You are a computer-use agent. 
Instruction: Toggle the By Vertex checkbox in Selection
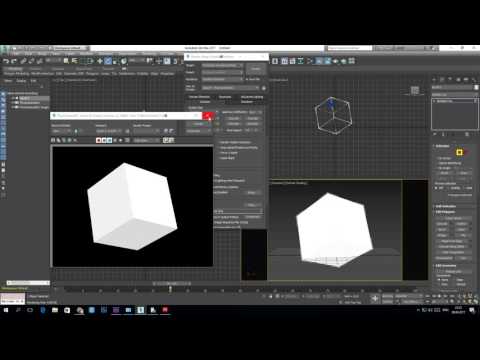click(x=437, y=158)
